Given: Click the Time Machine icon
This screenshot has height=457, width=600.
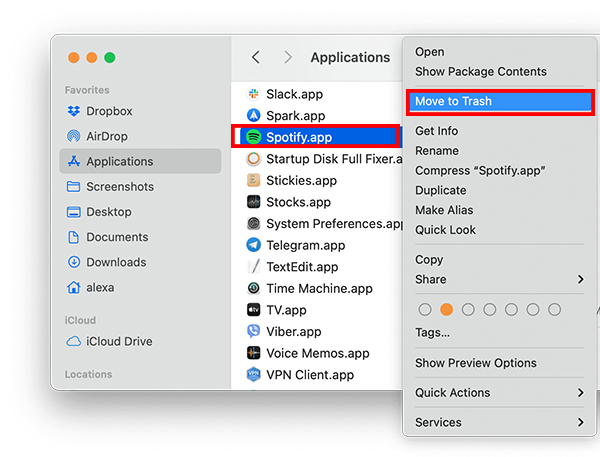Looking at the screenshot, I should tap(253, 288).
